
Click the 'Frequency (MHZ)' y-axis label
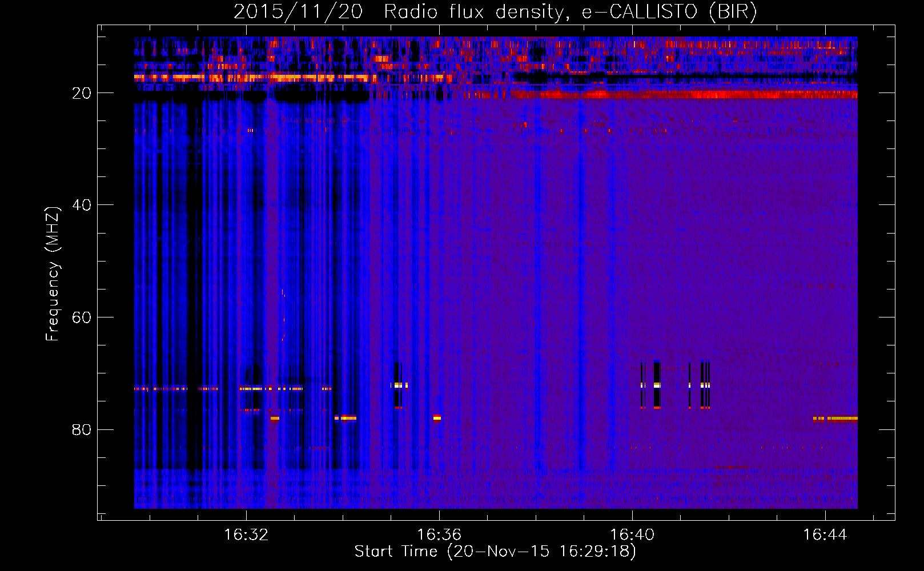coord(53,274)
